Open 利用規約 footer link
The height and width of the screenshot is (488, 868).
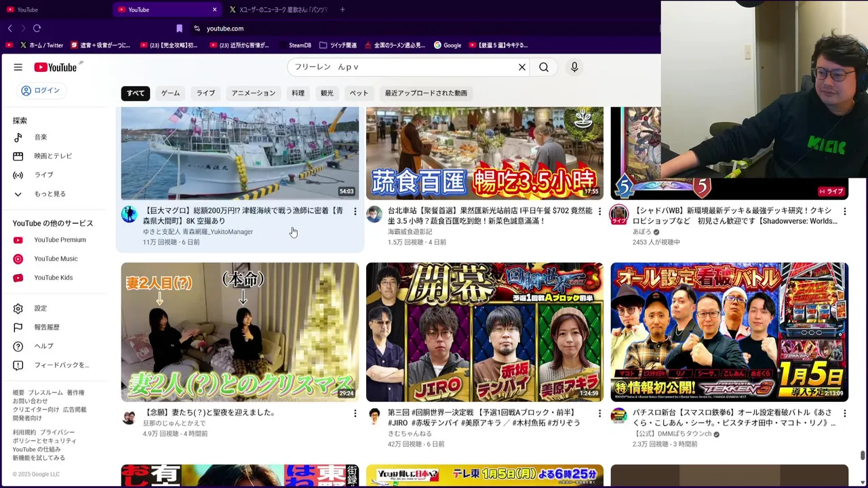(24, 432)
